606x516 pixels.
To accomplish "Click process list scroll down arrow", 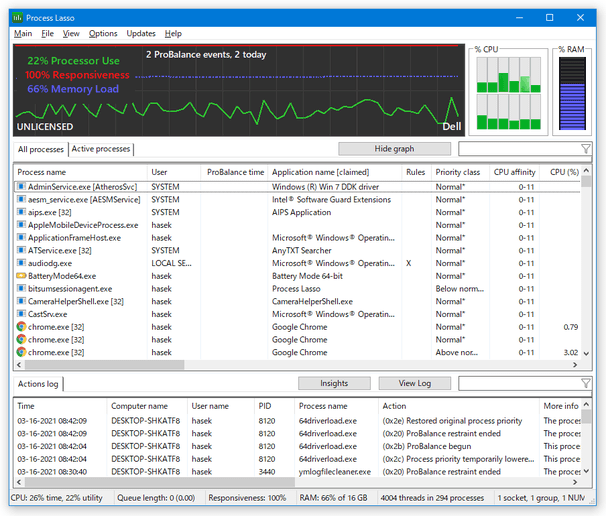I will (x=586, y=354).
